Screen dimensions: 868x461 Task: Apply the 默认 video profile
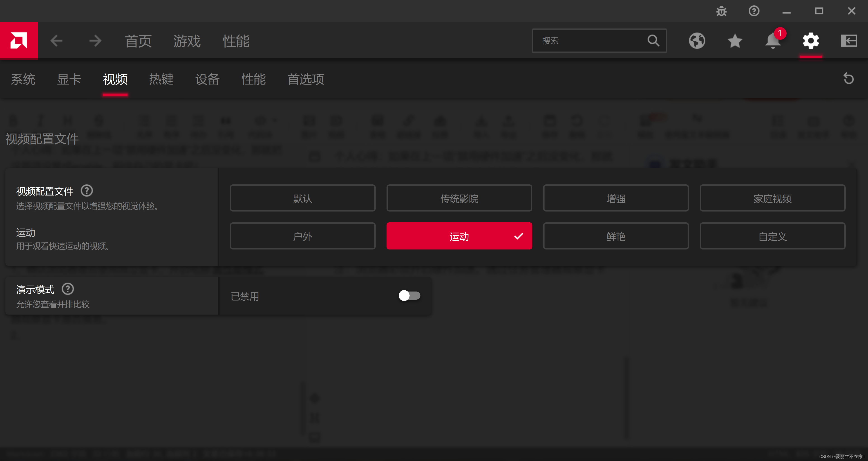point(302,198)
